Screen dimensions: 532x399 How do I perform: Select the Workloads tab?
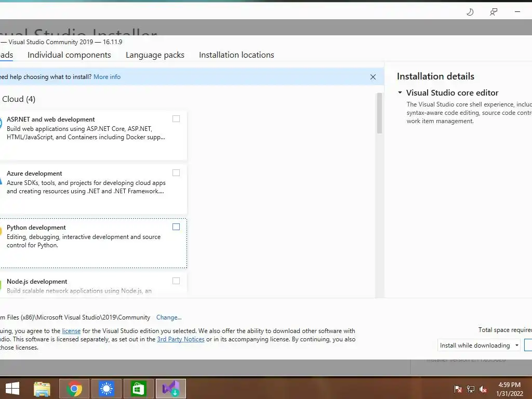tap(6, 55)
